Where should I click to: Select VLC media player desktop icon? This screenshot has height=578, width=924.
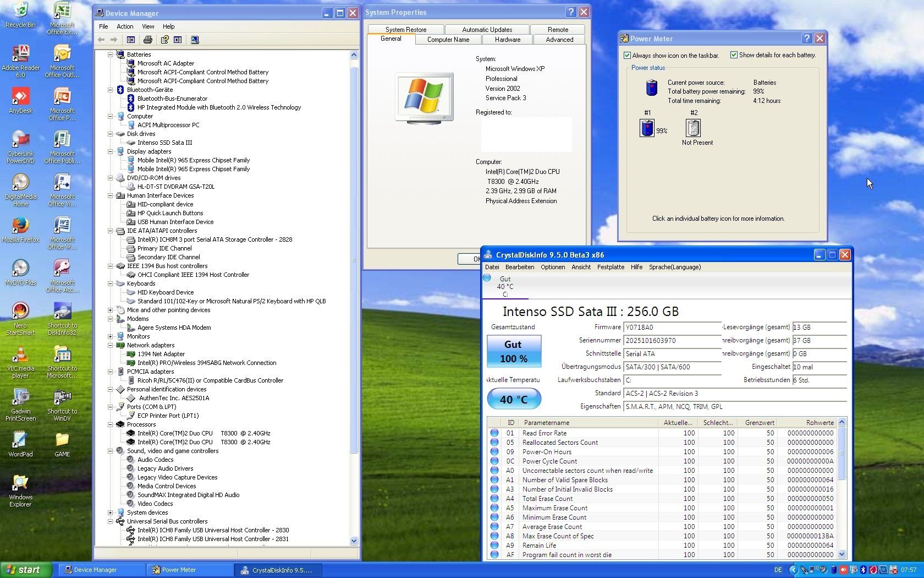(x=20, y=362)
